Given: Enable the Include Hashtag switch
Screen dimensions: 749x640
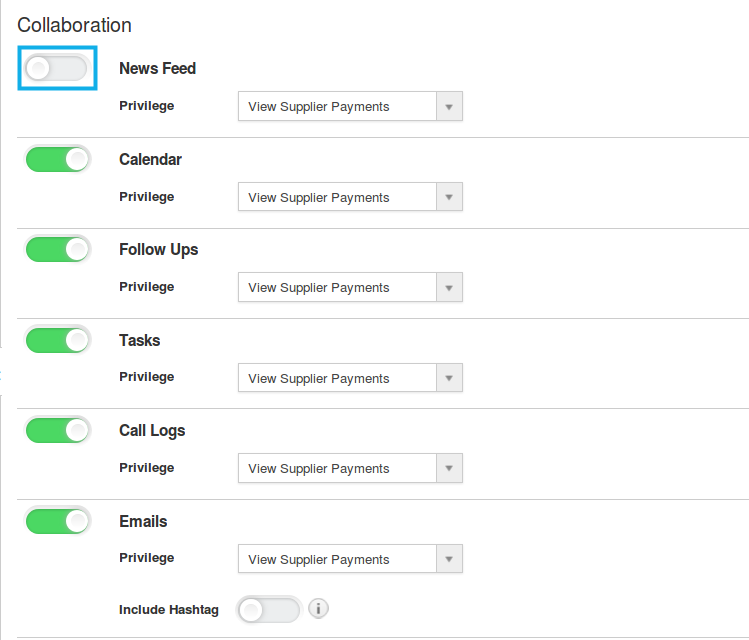Looking at the screenshot, I should (269, 609).
